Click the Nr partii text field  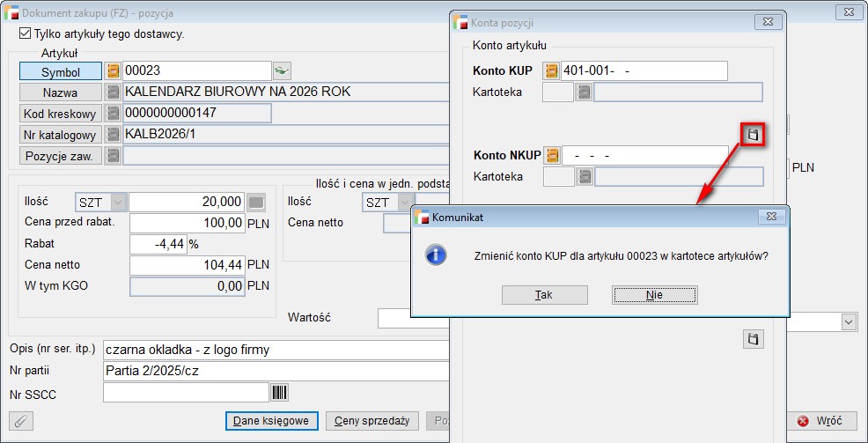pyautogui.click(x=275, y=371)
